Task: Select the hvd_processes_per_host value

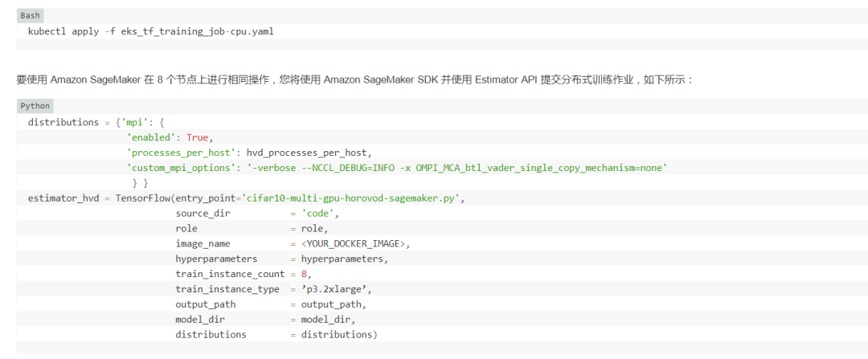Action: point(310,153)
